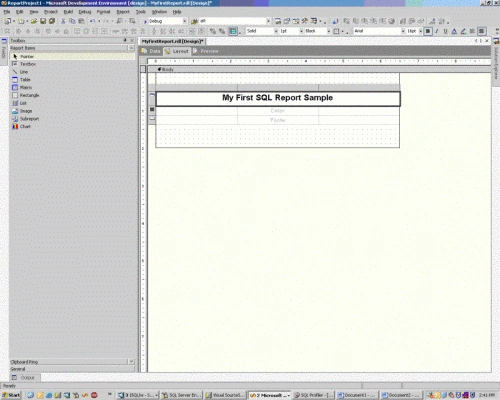
Task: Click the Find in Files icon
Action: (x=194, y=21)
